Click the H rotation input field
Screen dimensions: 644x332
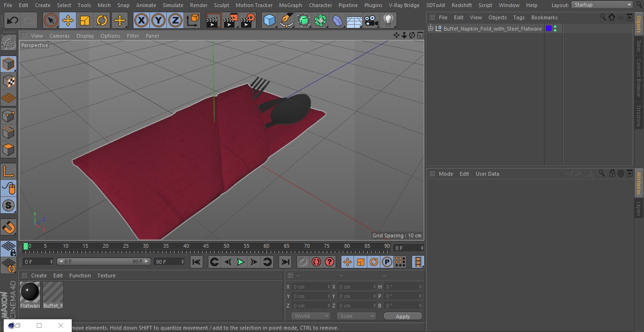point(404,287)
